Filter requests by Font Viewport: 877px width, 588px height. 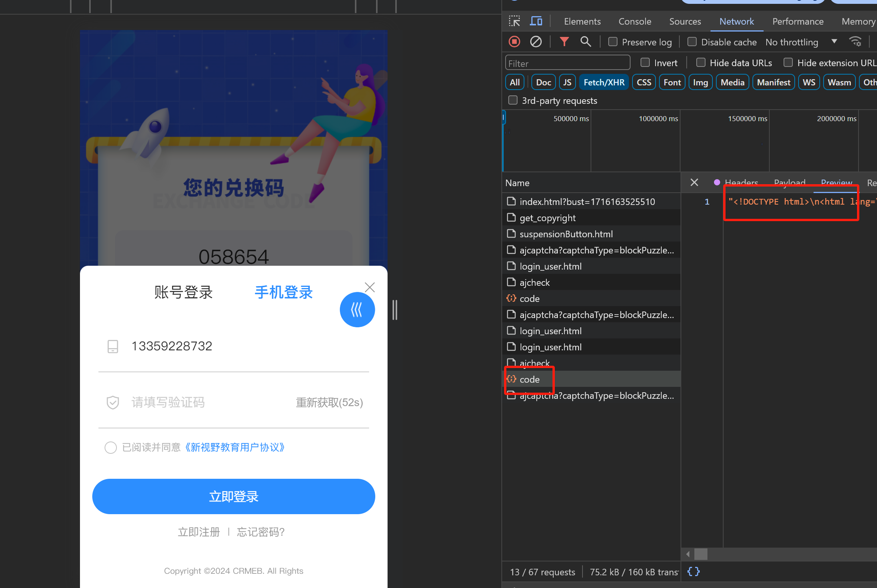[672, 82]
